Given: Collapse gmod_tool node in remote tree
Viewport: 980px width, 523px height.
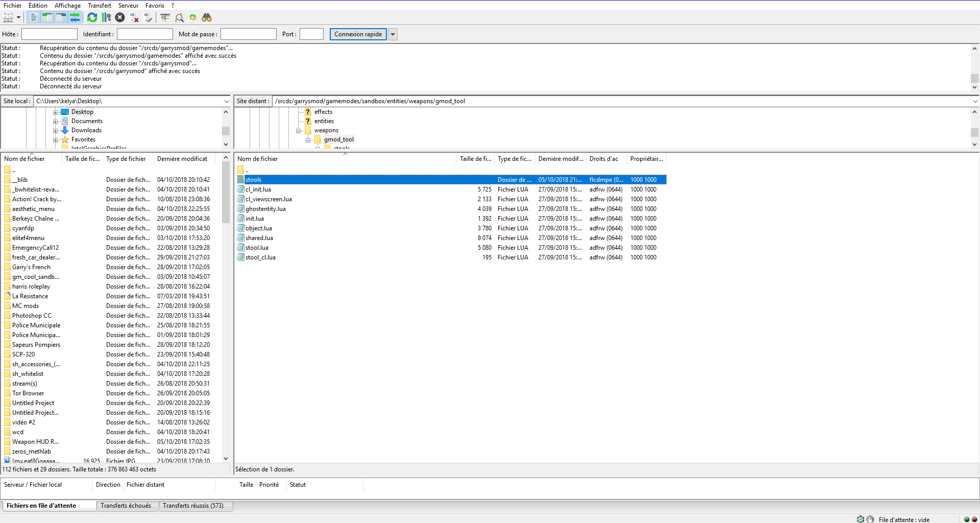Looking at the screenshot, I should [308, 140].
